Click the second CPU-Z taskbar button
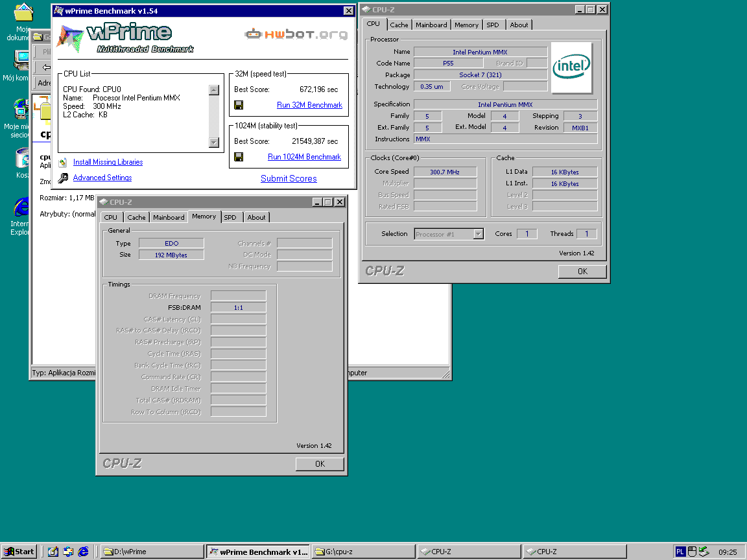Screen dimensions: 747x560 pyautogui.click(x=575, y=552)
